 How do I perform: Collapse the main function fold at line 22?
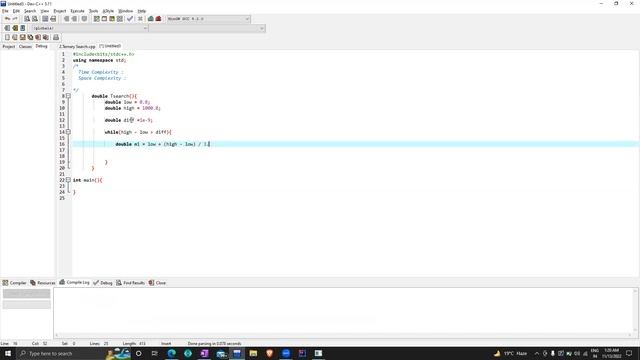click(68, 180)
